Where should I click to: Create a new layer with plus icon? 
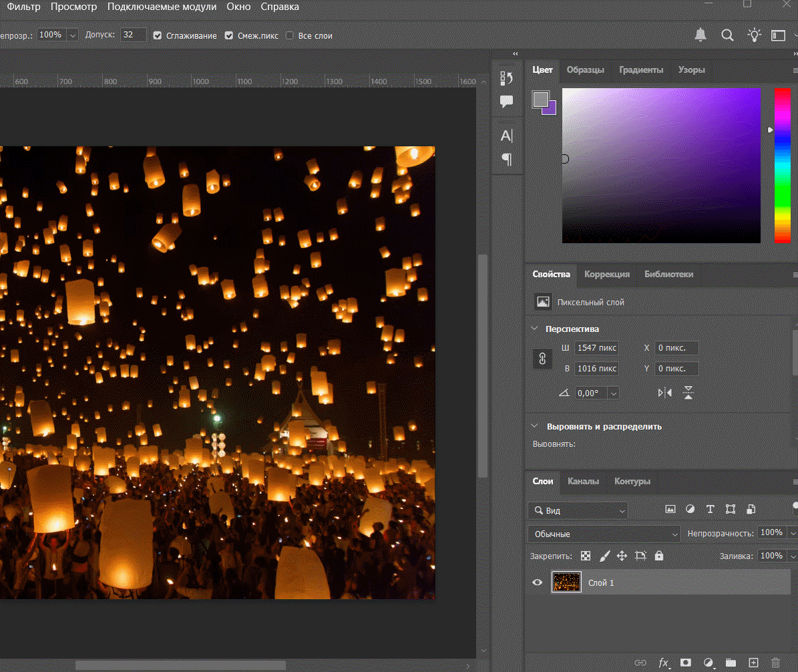point(753,663)
